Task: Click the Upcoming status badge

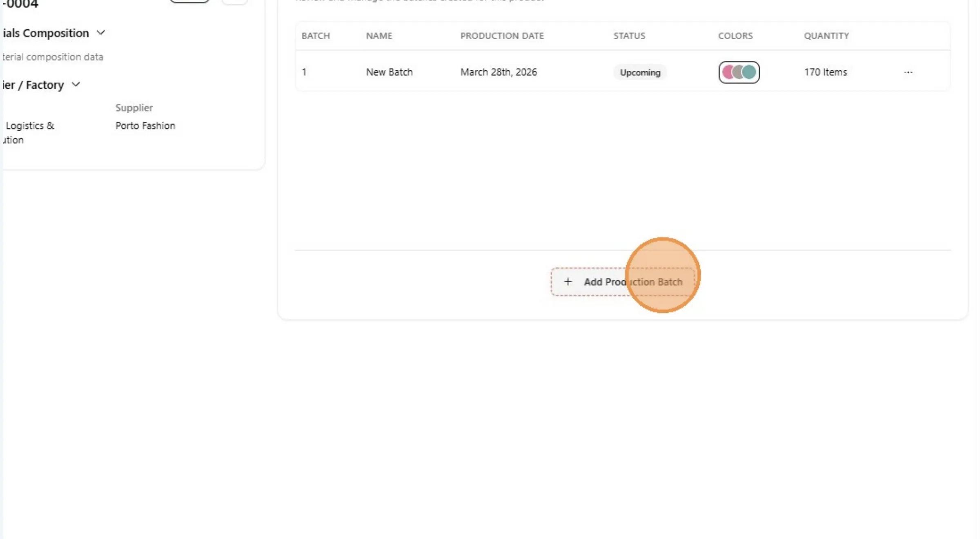Action: tap(640, 72)
